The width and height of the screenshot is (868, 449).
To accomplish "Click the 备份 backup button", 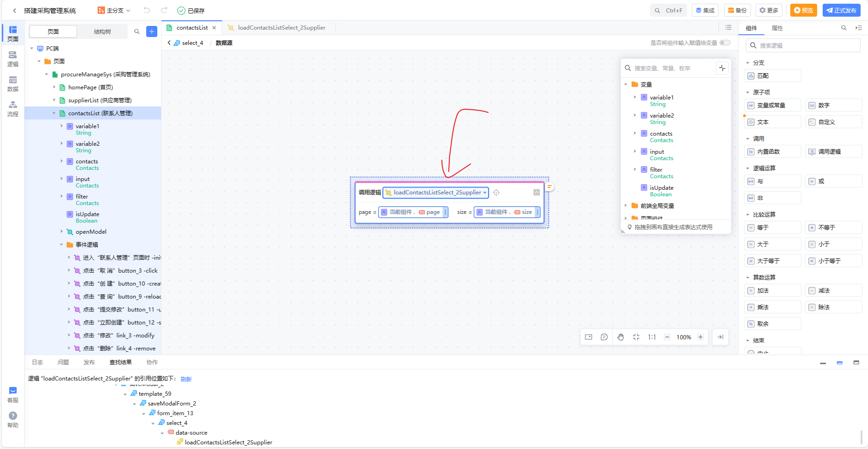I will [737, 10].
